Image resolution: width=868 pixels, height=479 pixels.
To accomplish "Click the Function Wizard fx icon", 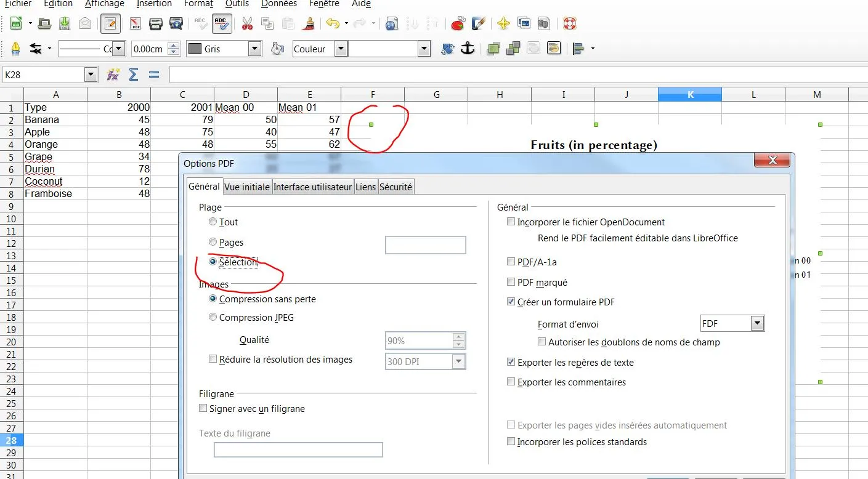I will coord(113,74).
